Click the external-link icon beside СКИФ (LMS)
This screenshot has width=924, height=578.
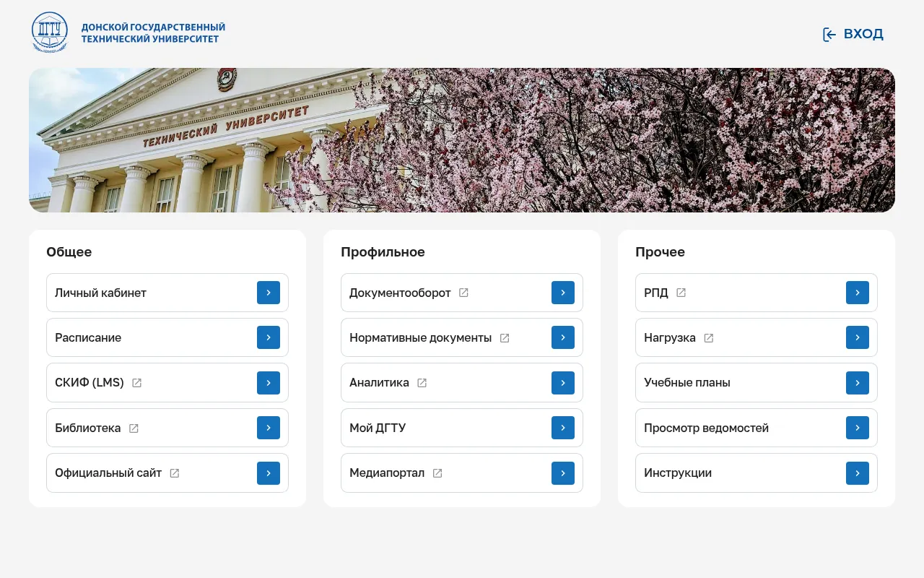click(137, 383)
